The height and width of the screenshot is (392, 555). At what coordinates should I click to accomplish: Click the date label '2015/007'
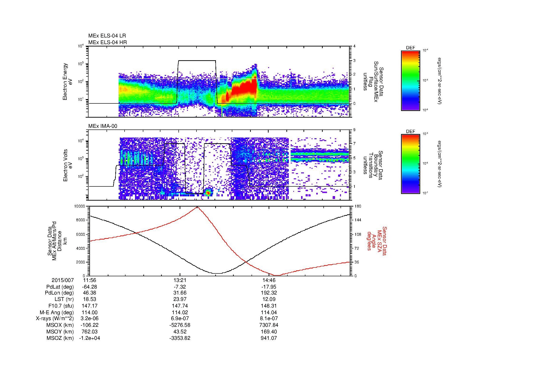[63, 280]
